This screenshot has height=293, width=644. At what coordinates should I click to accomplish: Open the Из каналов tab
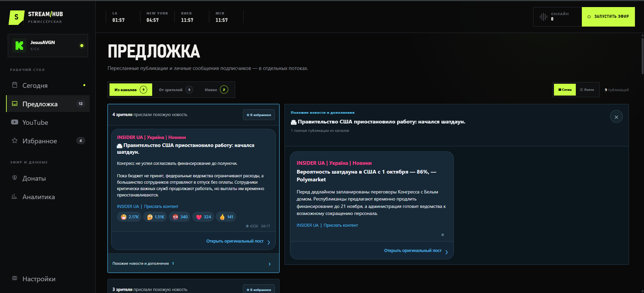tap(131, 90)
